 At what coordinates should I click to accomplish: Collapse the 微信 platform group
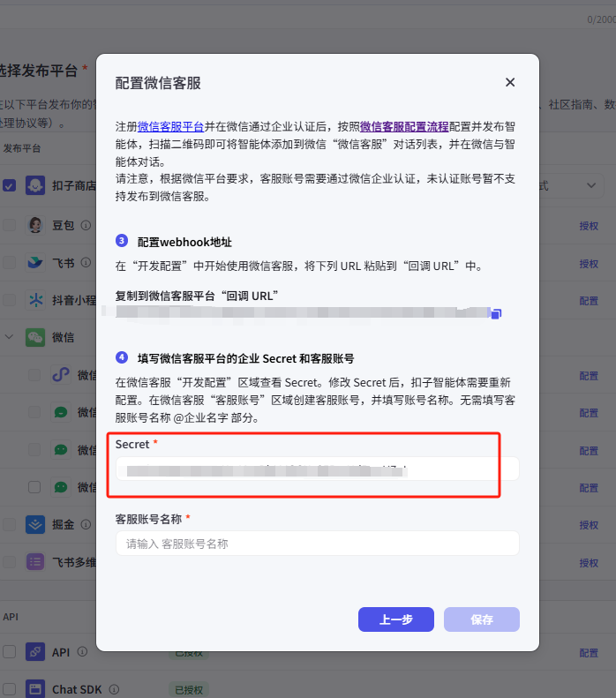(x=10, y=337)
